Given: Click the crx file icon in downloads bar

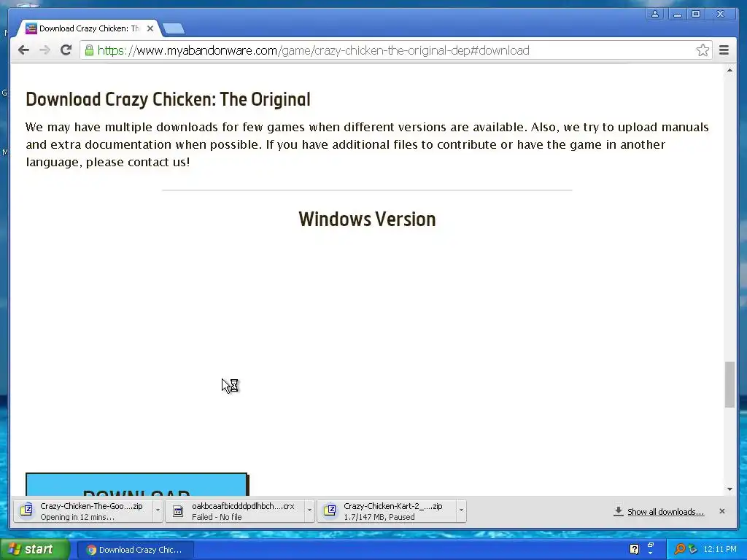Looking at the screenshot, I should 178,511.
